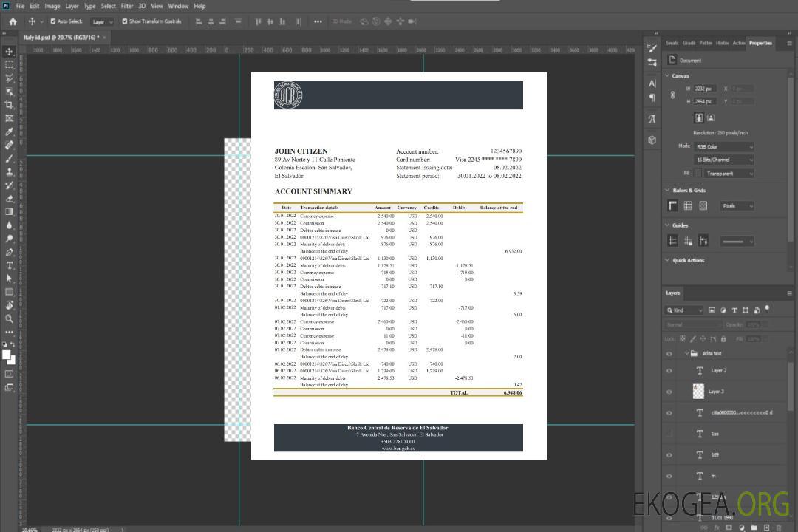Collapse the Rulers & Grids section
Screen dimensions: 798x532
tap(667, 191)
